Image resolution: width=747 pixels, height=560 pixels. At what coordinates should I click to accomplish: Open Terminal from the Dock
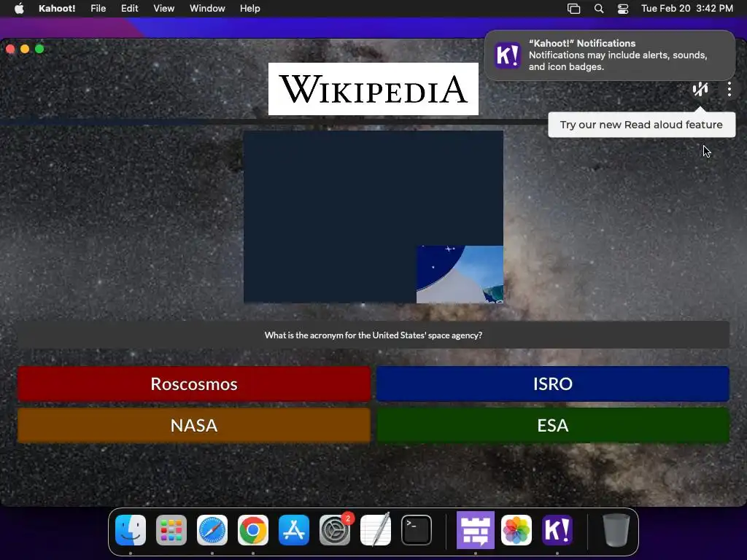tap(417, 530)
